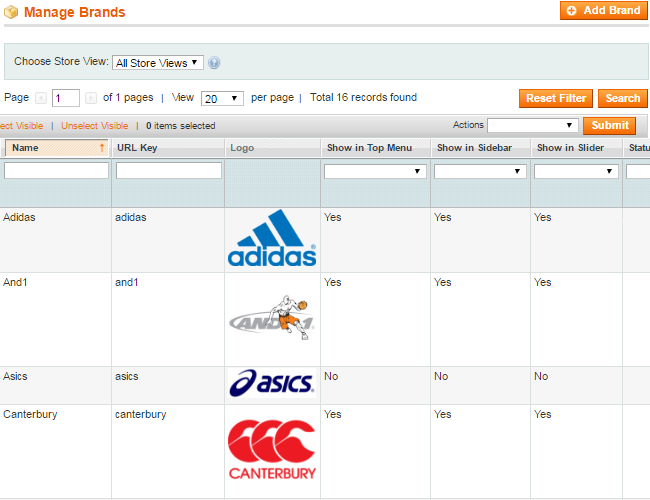Click the Unselect Visible link

click(94, 126)
